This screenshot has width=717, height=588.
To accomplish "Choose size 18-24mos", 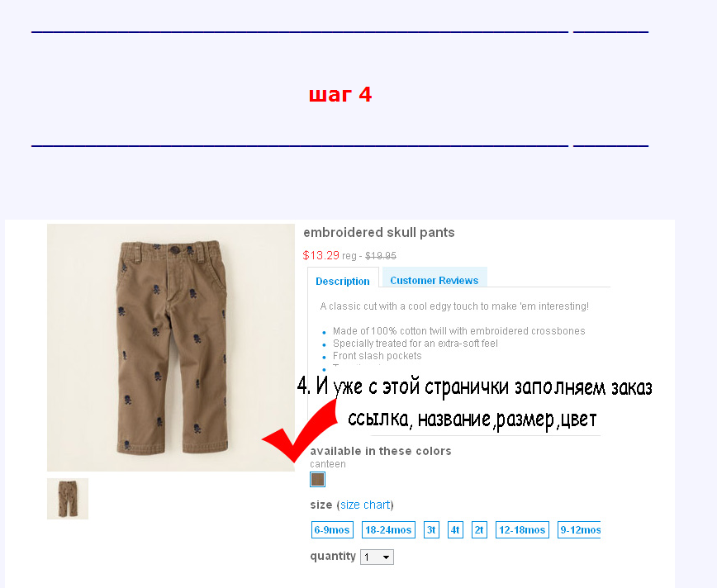I will pyautogui.click(x=388, y=530).
